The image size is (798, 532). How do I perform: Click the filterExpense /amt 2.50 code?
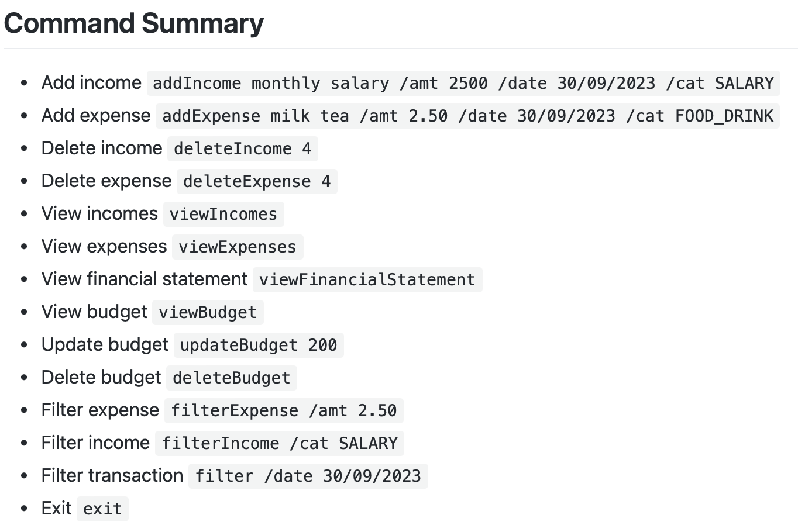[x=284, y=410]
